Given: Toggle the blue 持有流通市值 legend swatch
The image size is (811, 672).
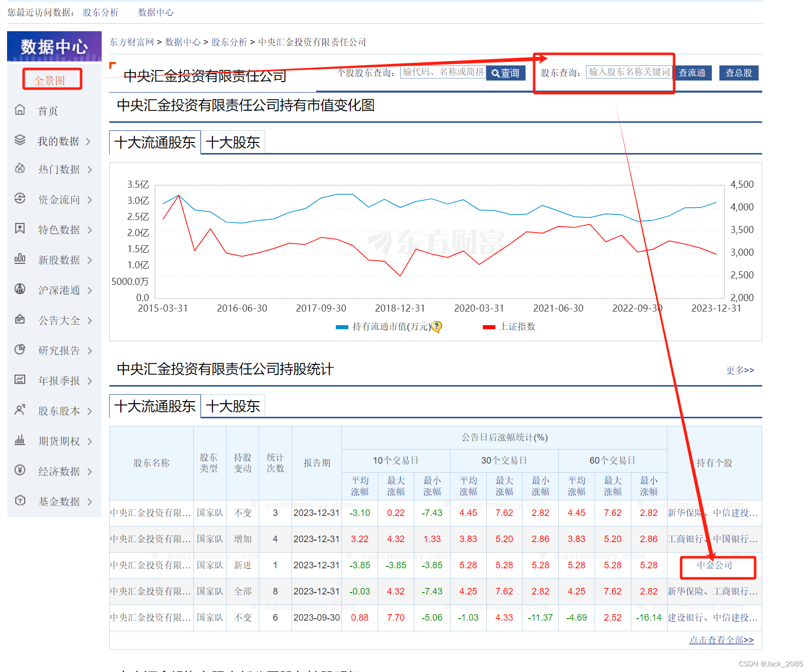Looking at the screenshot, I should pos(342,327).
